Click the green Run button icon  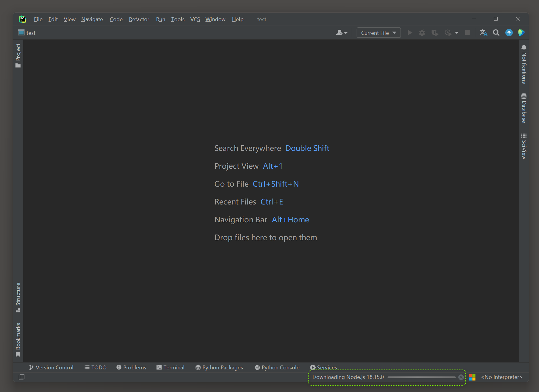[410, 33]
